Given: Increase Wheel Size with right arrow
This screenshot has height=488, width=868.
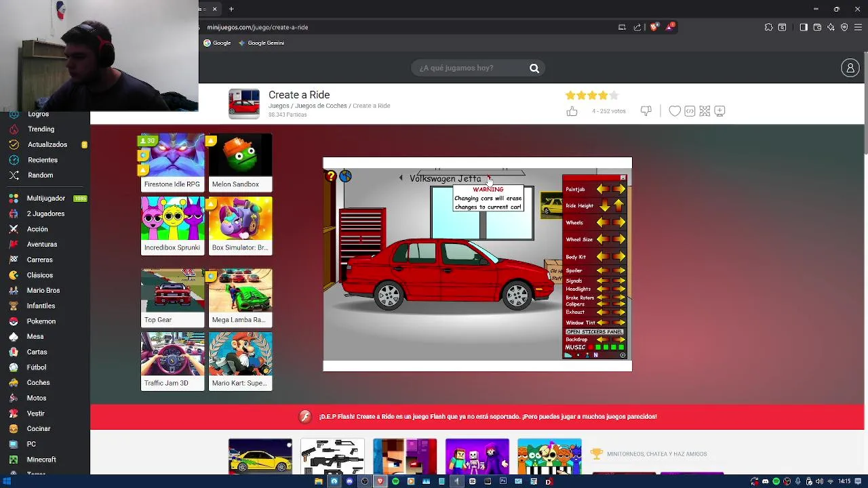Looking at the screenshot, I should [x=619, y=239].
